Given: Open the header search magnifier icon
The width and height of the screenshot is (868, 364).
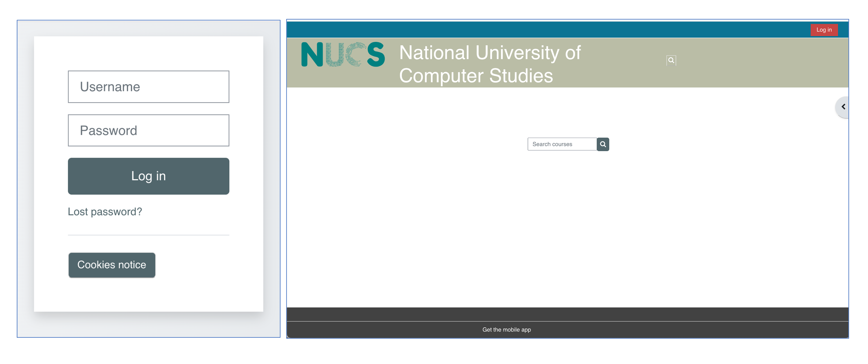Looking at the screenshot, I should tap(671, 60).
